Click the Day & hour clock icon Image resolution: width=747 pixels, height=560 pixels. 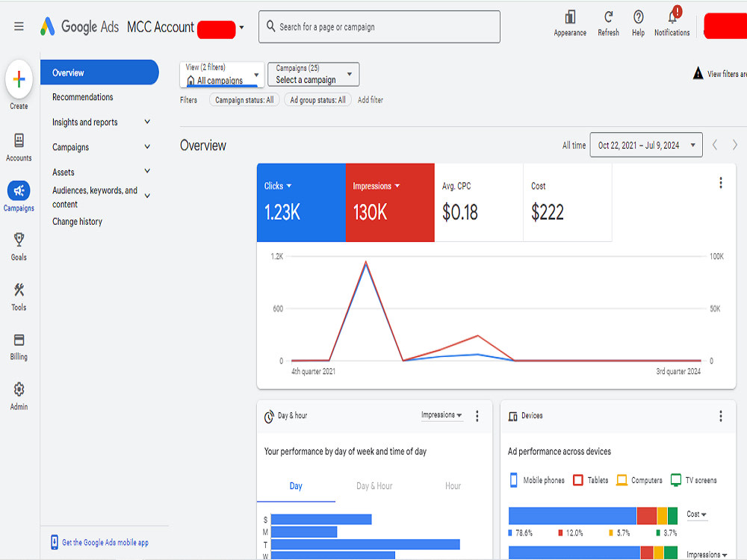[269, 417]
